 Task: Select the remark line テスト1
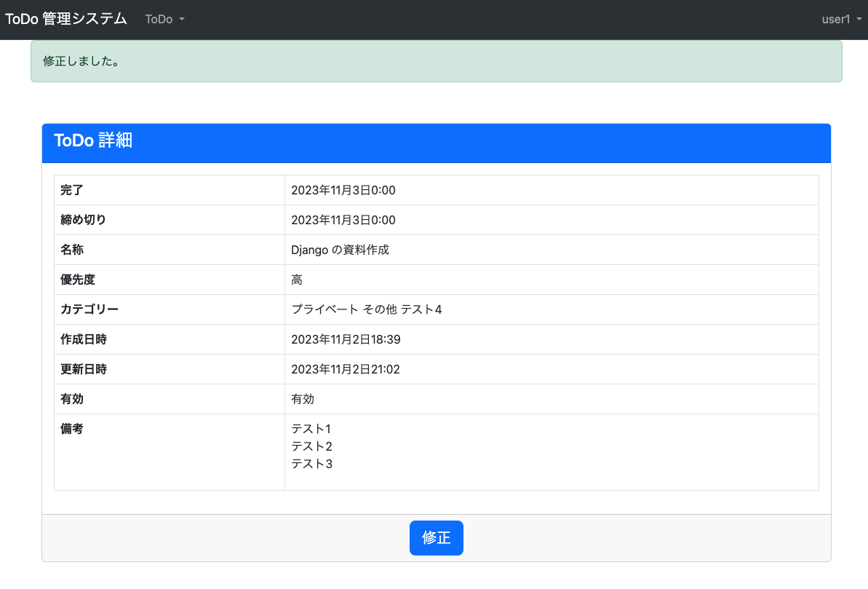click(311, 429)
